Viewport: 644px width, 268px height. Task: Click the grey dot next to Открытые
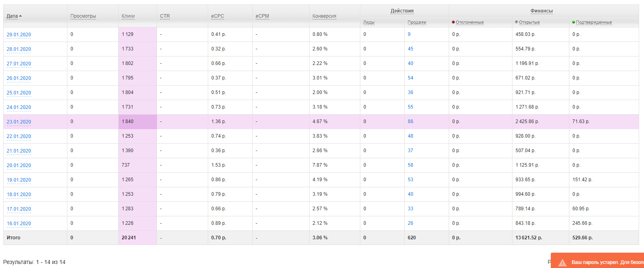(516, 22)
